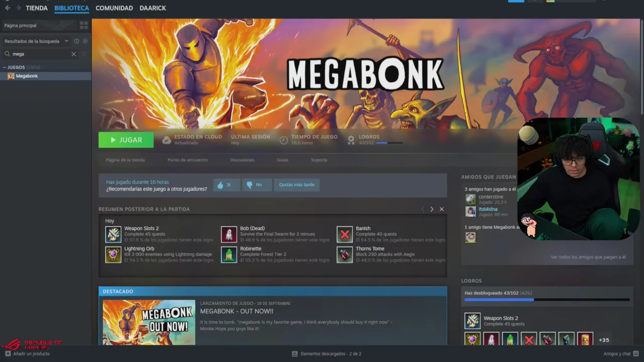
Task: Click the cloud status icon
Action: click(167, 140)
